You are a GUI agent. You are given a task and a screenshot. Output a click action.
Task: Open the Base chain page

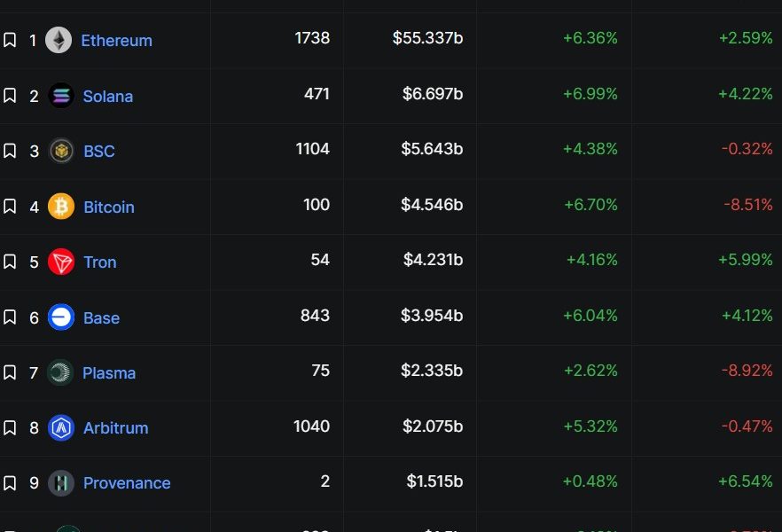[x=100, y=317]
